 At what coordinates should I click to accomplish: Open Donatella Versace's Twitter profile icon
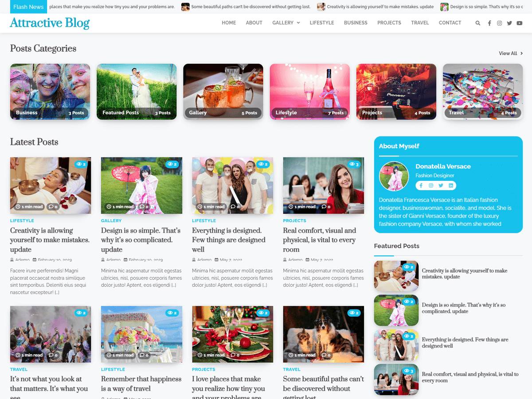[x=441, y=185]
